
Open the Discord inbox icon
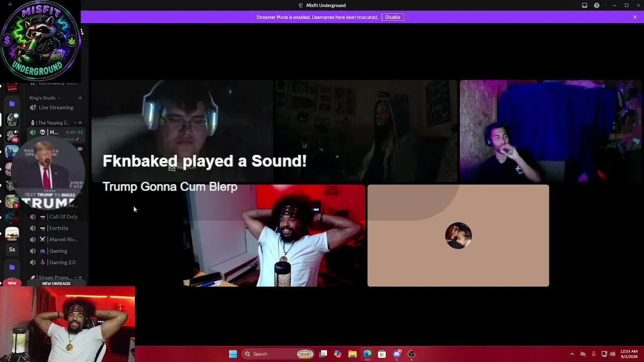coord(585,6)
